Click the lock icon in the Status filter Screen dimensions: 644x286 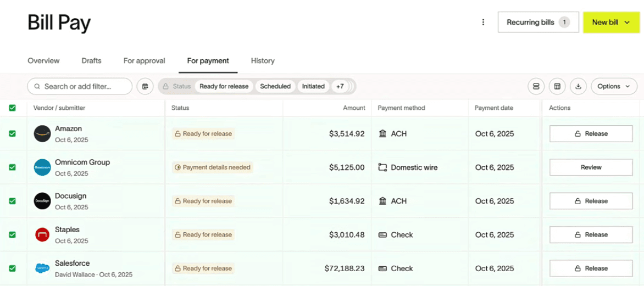tap(166, 87)
